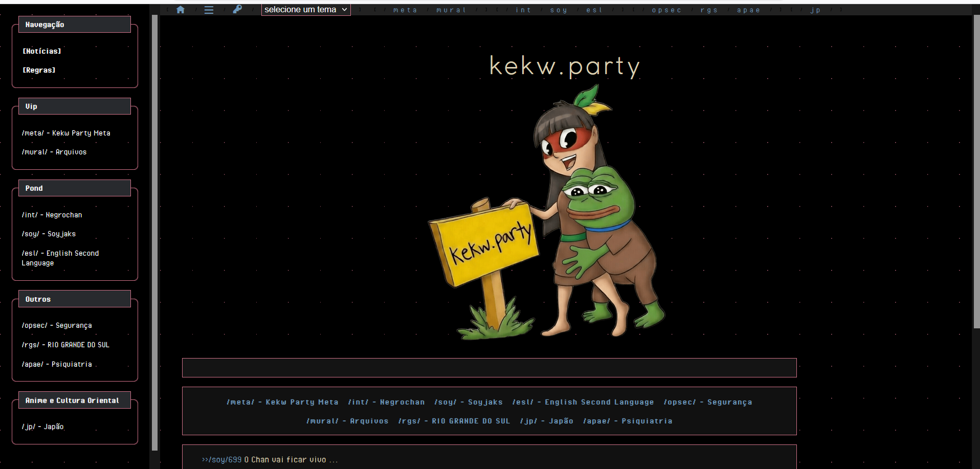Screen dimensions: 980x469
Task: Open '/soy/ - Soyjaks' in main board list
Action: coord(469,402)
